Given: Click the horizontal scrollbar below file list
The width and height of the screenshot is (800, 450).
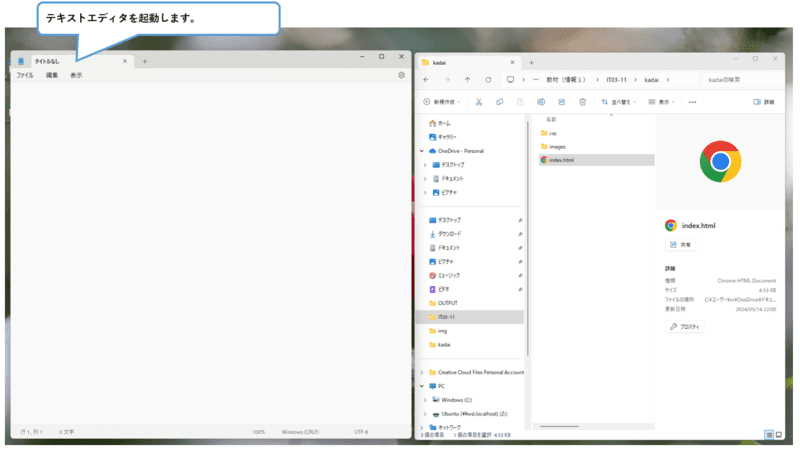Looking at the screenshot, I should coord(559,427).
